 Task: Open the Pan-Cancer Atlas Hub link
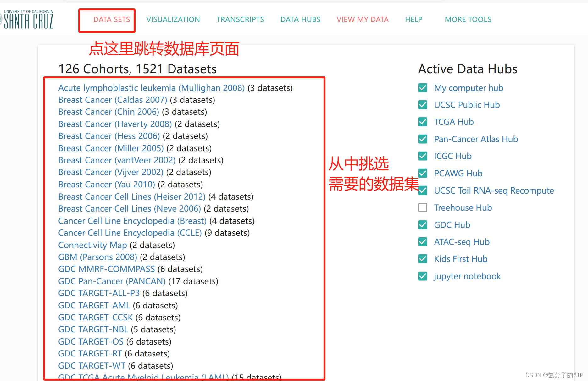[x=476, y=139]
